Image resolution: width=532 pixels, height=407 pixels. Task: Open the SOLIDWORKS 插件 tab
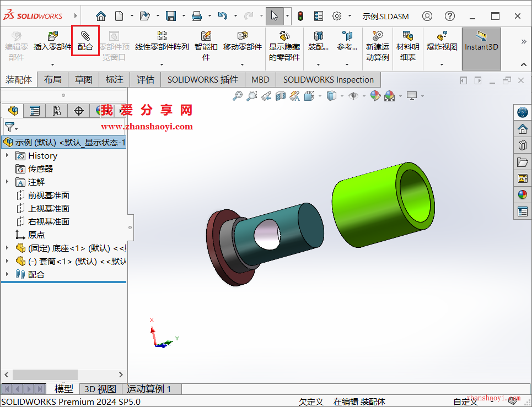(x=202, y=80)
